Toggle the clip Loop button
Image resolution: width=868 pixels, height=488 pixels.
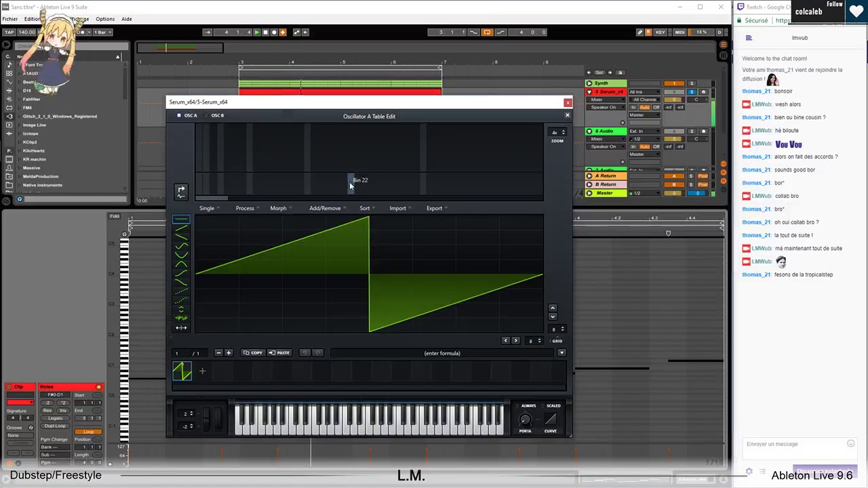tap(89, 432)
